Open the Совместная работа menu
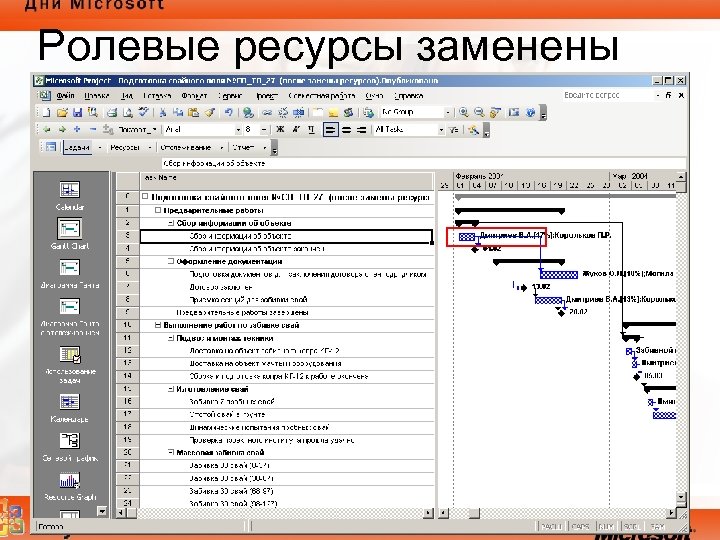720x540 pixels. point(322,96)
